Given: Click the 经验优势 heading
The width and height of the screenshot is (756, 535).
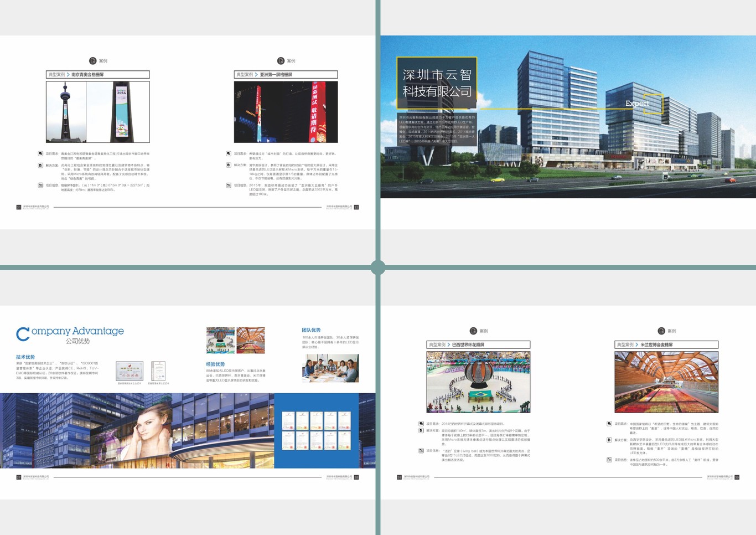Looking at the screenshot, I should [215, 364].
